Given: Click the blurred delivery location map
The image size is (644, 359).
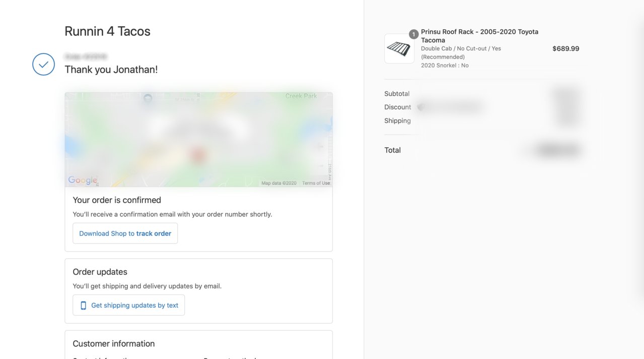Looking at the screenshot, I should click(x=198, y=140).
